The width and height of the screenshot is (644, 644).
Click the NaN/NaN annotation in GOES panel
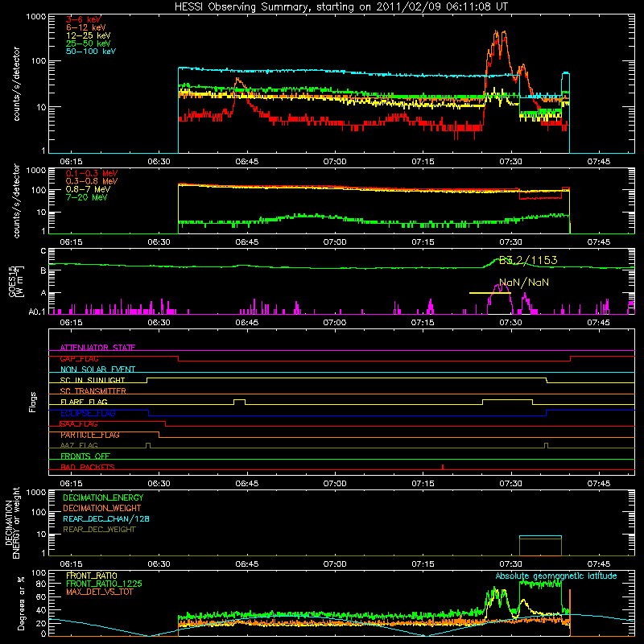pos(524,283)
